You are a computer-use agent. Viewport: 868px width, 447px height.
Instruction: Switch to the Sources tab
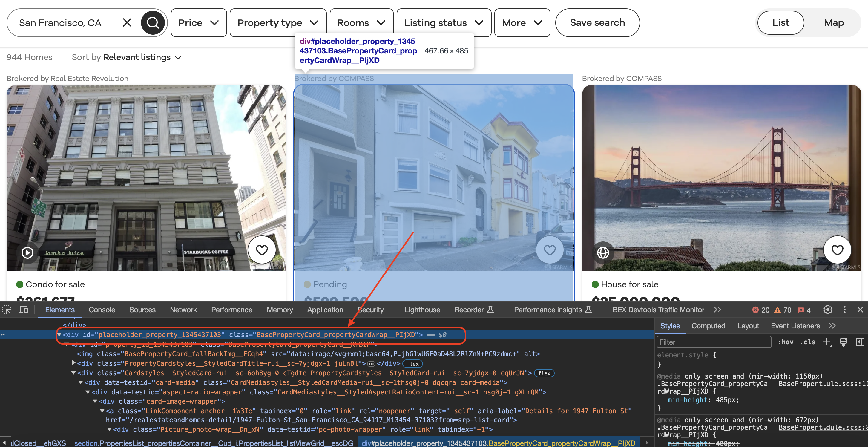click(142, 310)
